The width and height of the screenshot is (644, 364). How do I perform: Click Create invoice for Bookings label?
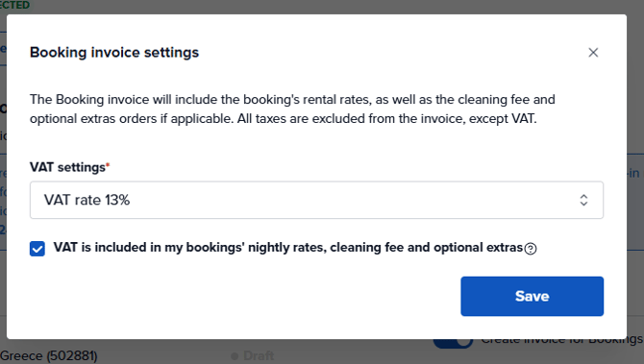561,341
